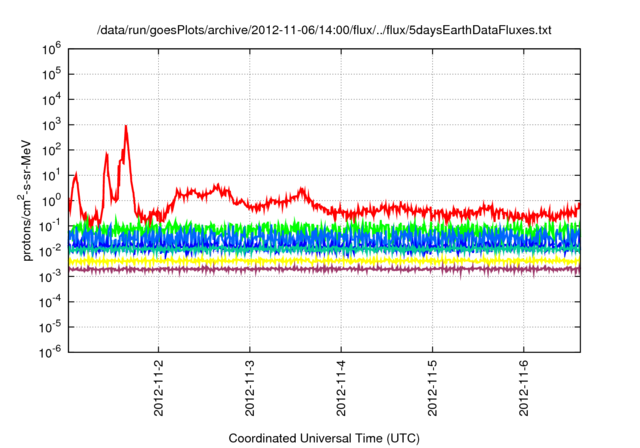Click the 2012-11-4 date tick label
The width and height of the screenshot is (640, 448).
click(341, 388)
